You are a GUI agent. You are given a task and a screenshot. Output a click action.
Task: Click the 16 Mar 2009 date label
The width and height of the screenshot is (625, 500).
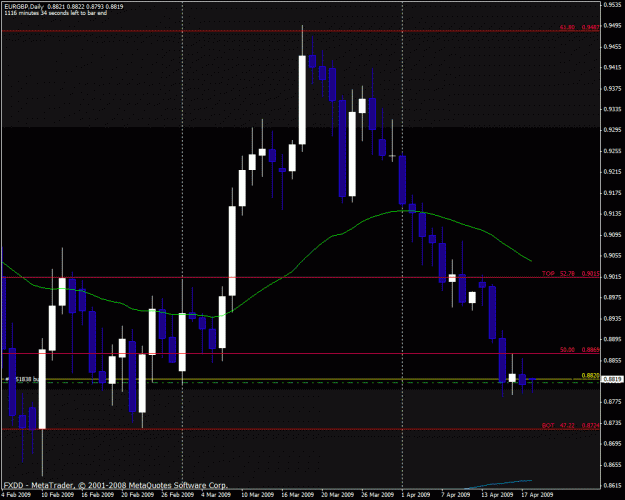(297, 495)
